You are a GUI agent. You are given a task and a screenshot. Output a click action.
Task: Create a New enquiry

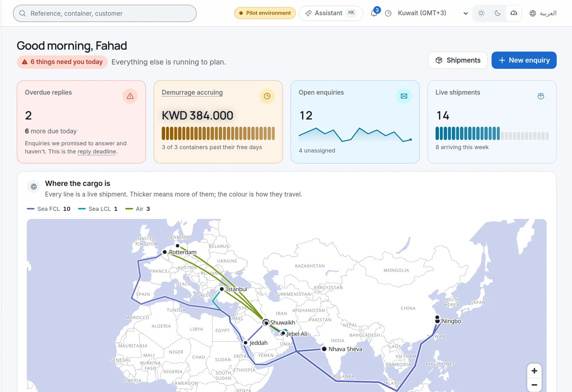tap(524, 60)
